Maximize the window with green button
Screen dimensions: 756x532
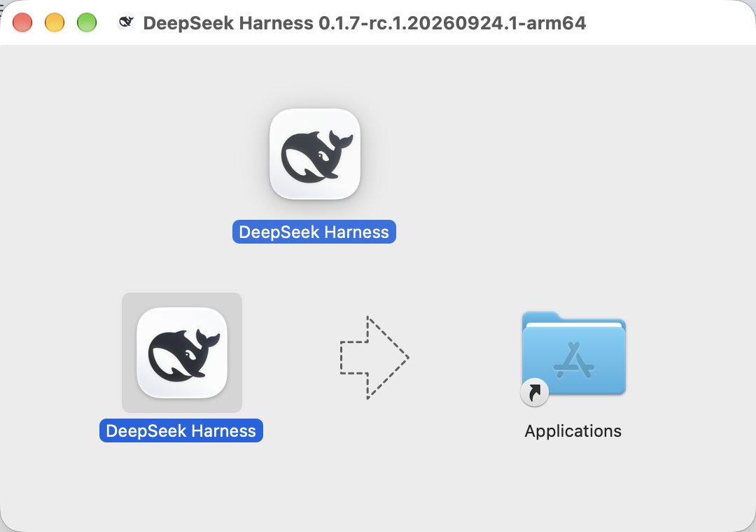(x=87, y=22)
